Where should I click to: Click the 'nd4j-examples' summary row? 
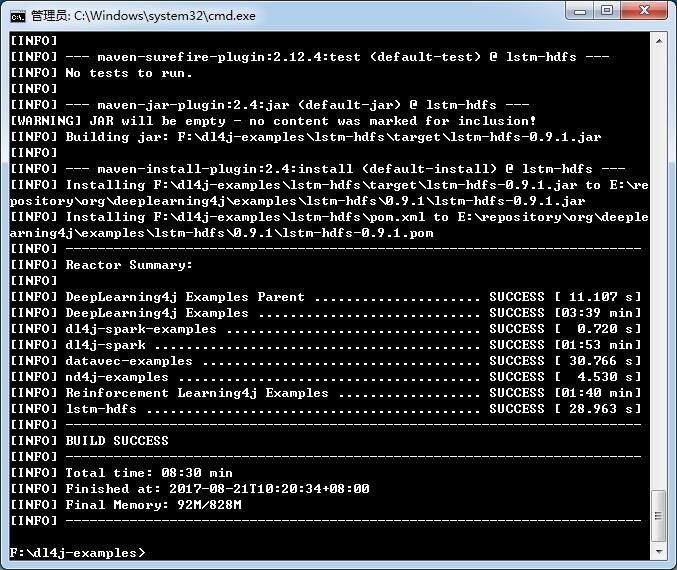pos(326,377)
